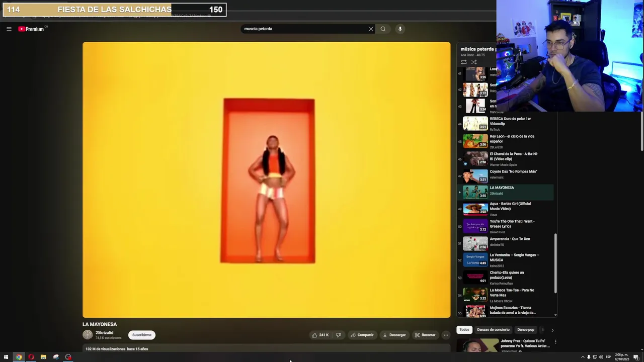Select Dance pop chip
Image resolution: width=644 pixels, height=362 pixels.
(x=526, y=330)
